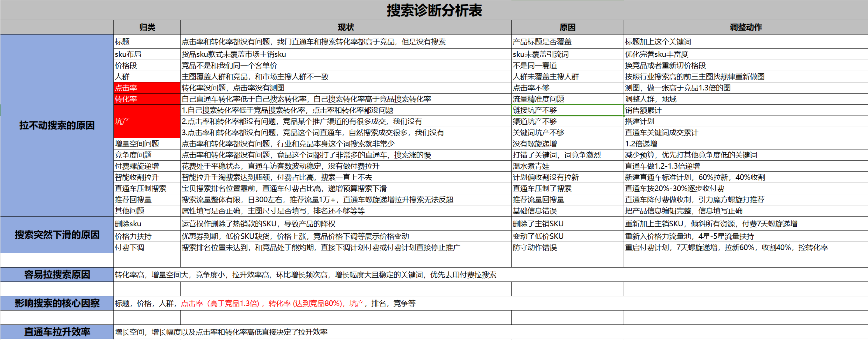Click the 标题加上这个关键词 cell
This screenshot has width=868, height=340.
pyautogui.click(x=746, y=42)
